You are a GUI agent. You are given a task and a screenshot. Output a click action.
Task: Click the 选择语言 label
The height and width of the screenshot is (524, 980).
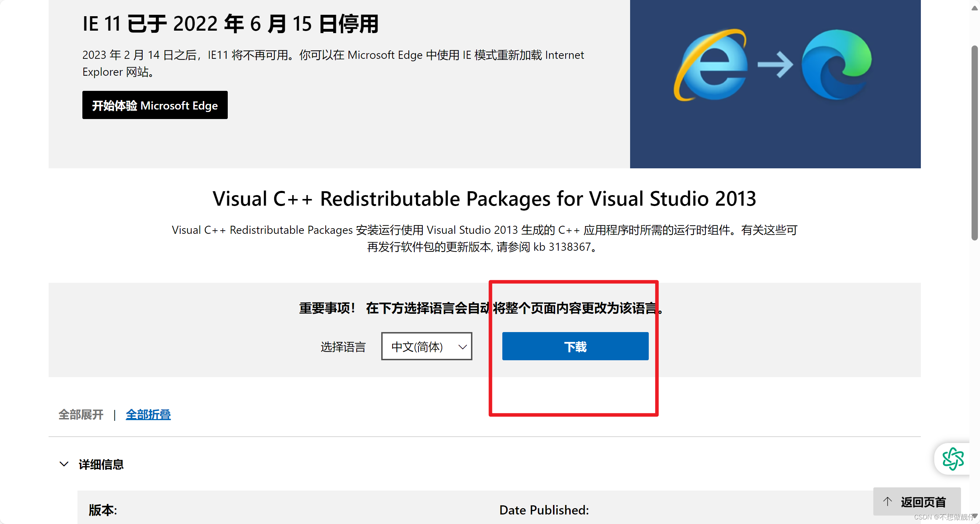point(343,347)
